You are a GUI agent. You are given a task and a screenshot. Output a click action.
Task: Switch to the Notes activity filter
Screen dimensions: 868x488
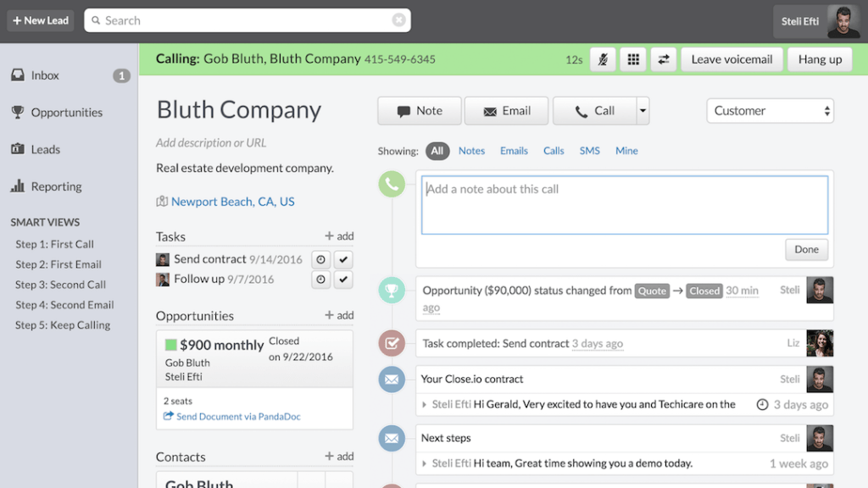(x=471, y=150)
